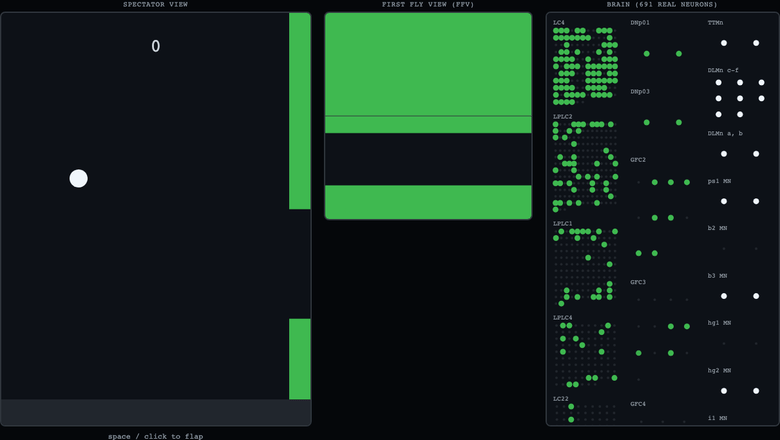This screenshot has height=440, width=780.
Task: Click the large top green area in fly view
Action: click(428, 64)
